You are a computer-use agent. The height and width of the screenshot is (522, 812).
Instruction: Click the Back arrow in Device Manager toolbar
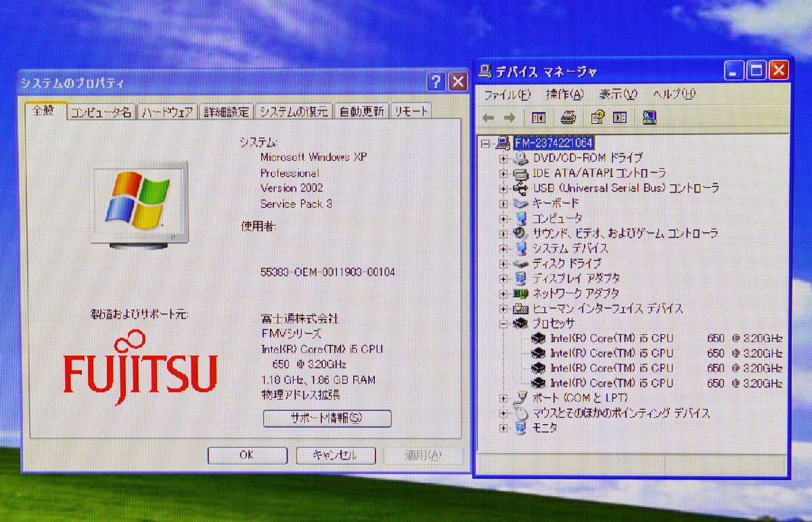pos(489,118)
